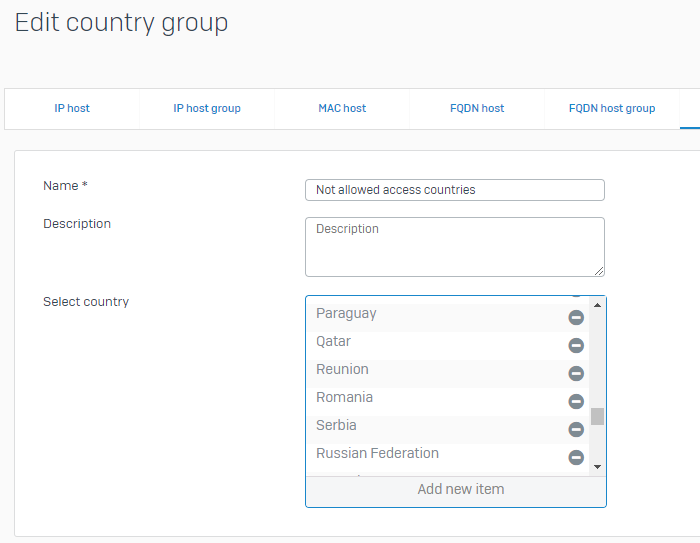700x543 pixels.
Task: Select the FQDN host group tab
Action: [612, 109]
